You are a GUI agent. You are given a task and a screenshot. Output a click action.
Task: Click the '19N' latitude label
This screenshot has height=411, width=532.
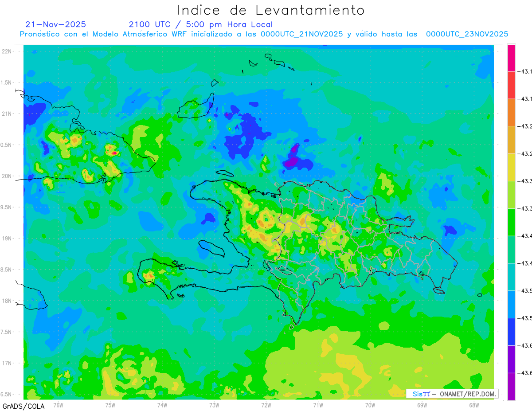tap(7, 239)
